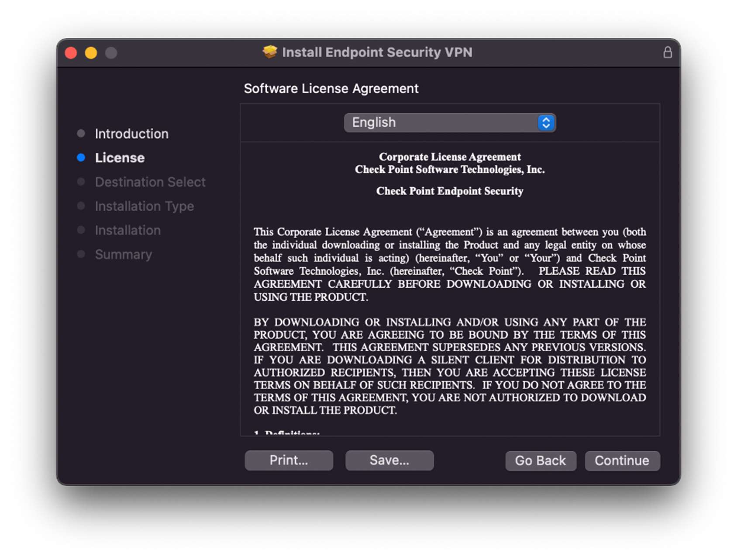Click the Introduction step bullet
The width and height of the screenshot is (737, 560).
tap(81, 133)
